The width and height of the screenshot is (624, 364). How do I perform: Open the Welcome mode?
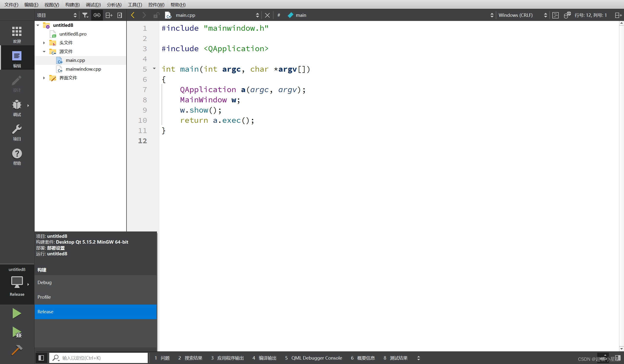point(17,34)
